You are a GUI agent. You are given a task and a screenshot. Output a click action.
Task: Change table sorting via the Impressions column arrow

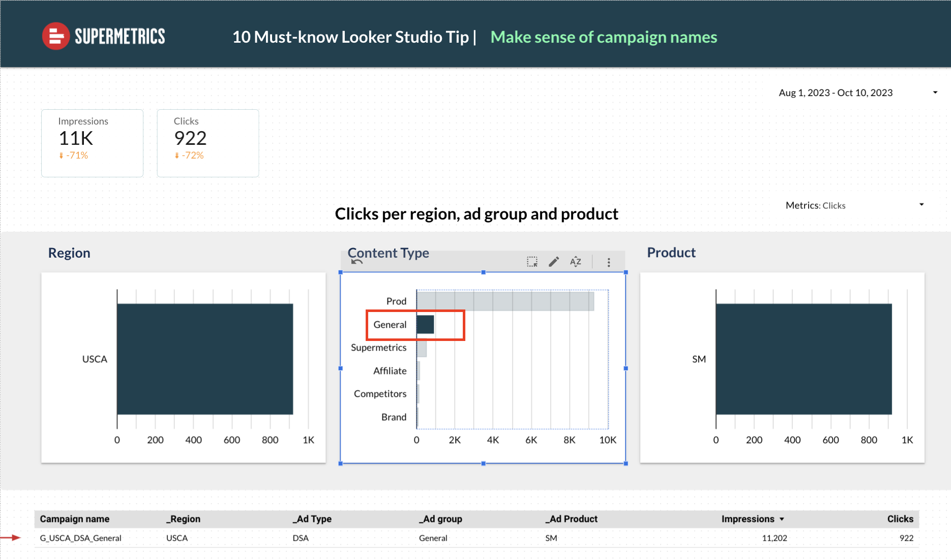782,519
